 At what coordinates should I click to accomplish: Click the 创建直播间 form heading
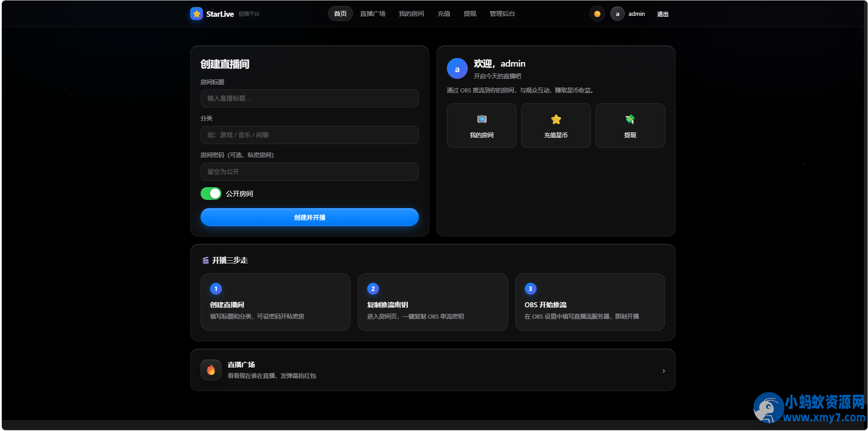coord(225,64)
